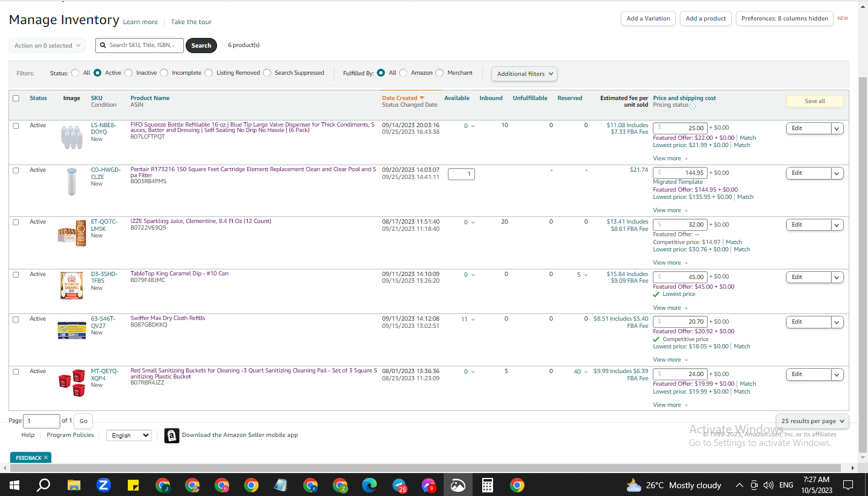Filter Fulfilled By Amazon

coord(403,73)
